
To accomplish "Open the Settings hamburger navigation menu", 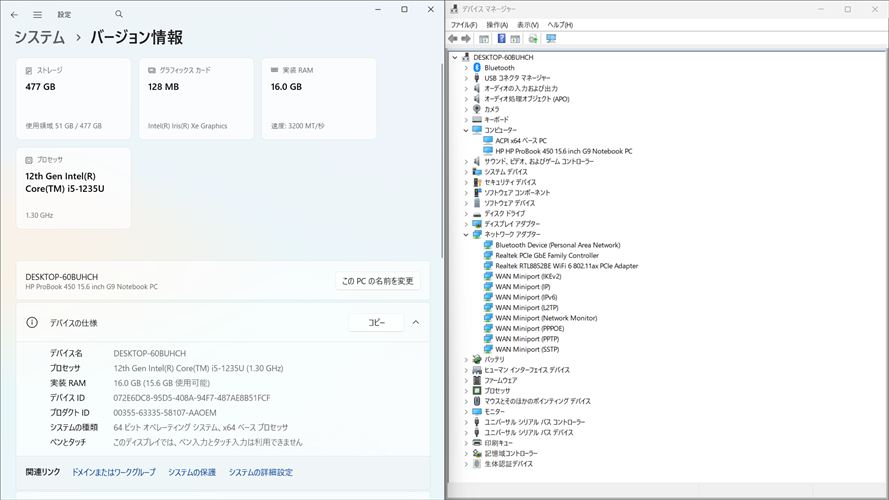I will pyautogui.click(x=38, y=15).
